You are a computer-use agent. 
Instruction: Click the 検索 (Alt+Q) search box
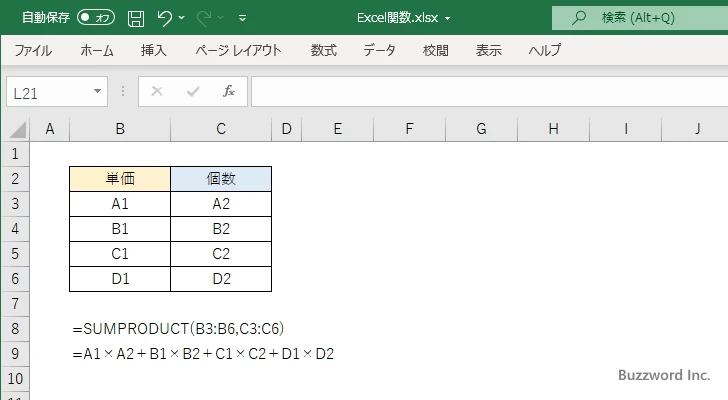click(x=640, y=18)
